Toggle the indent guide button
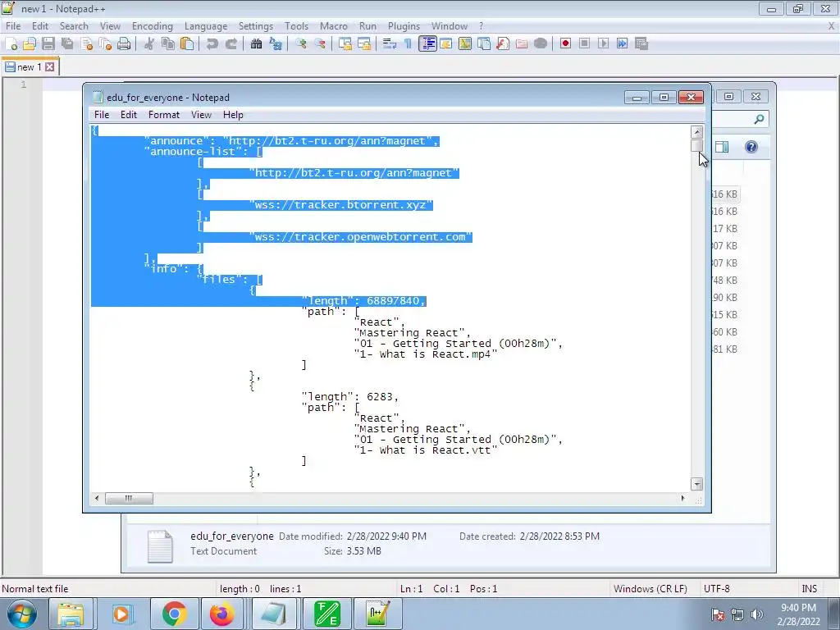Image resolution: width=840 pixels, height=630 pixels. point(427,44)
